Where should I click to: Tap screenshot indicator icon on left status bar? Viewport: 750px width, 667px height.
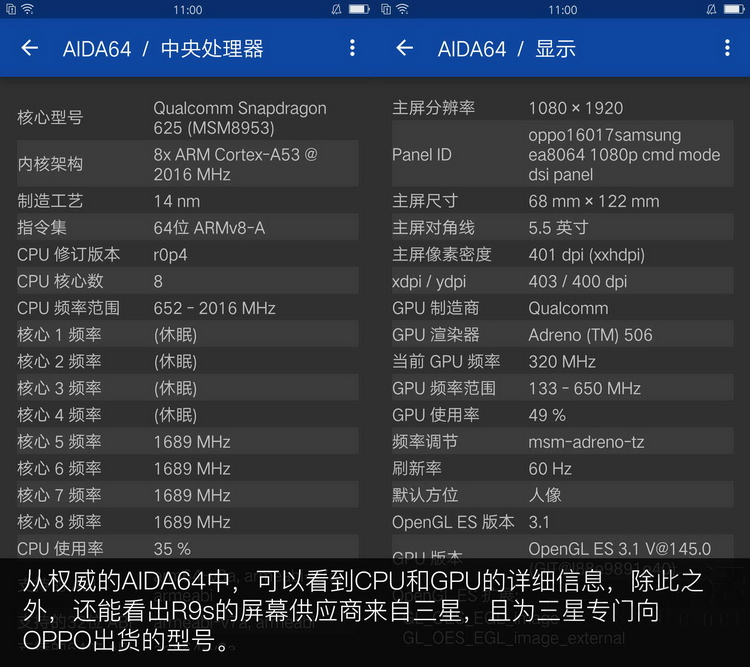[11, 9]
